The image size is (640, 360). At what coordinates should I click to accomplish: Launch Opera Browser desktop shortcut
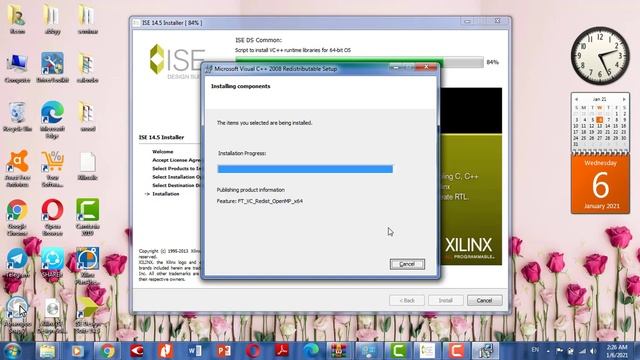pyautogui.click(x=52, y=217)
